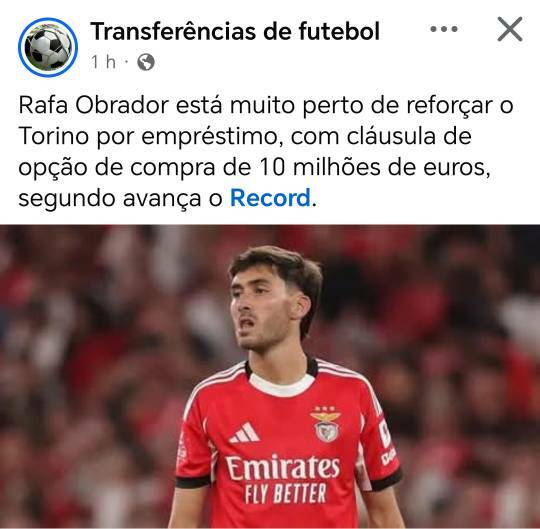
Task: Click the name Rafa Obrador in the text
Action: (x=94, y=105)
